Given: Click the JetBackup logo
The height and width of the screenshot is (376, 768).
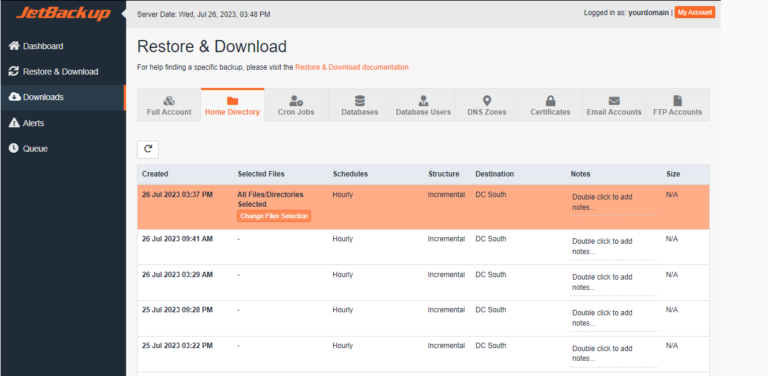Looking at the screenshot, I should point(63,13).
